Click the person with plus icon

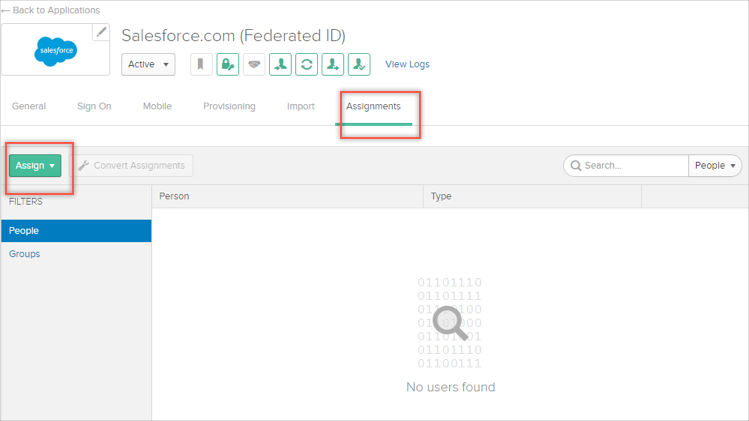click(333, 64)
